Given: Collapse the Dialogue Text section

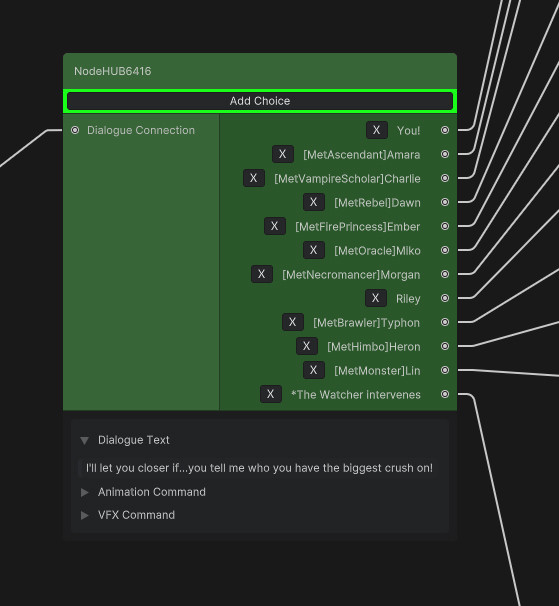Looking at the screenshot, I should point(84,440).
